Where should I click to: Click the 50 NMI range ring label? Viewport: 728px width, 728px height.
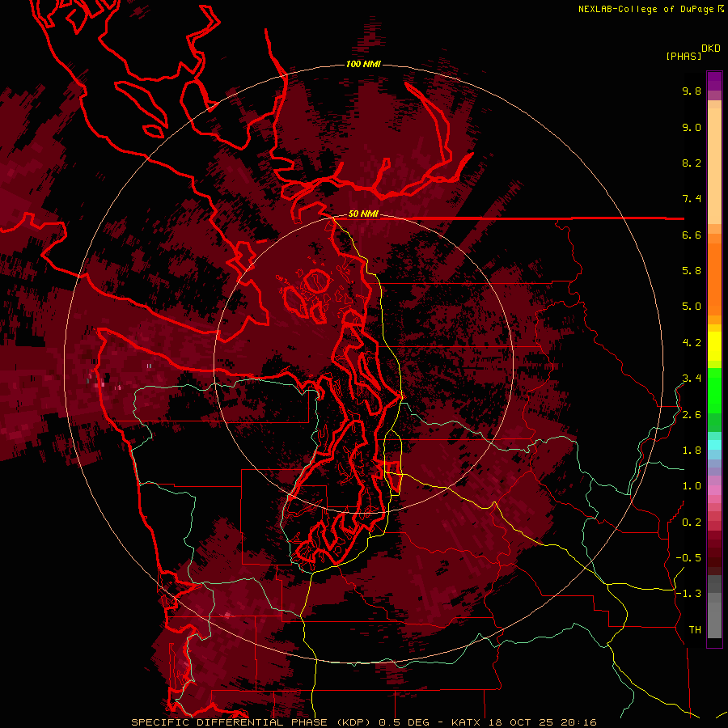coord(363,214)
